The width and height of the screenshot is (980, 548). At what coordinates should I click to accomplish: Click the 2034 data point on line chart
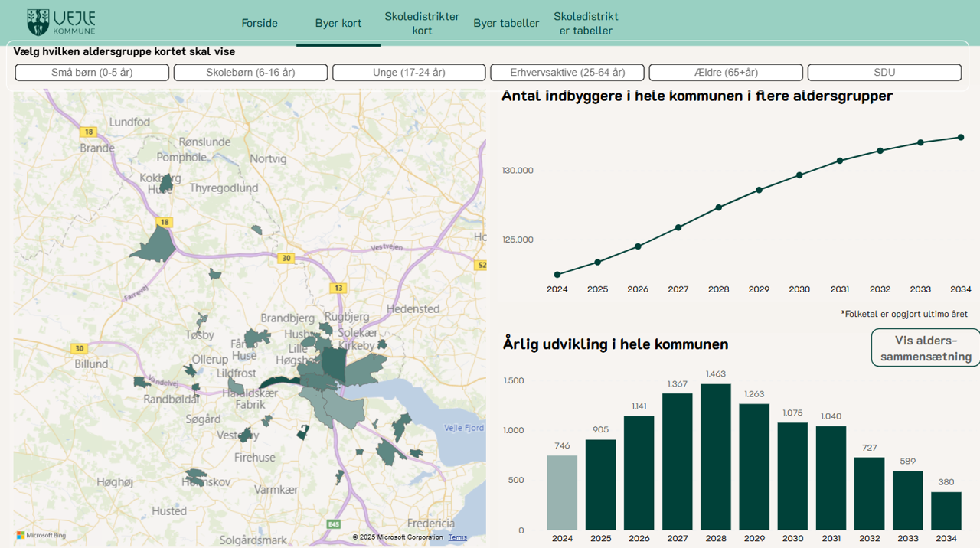960,138
